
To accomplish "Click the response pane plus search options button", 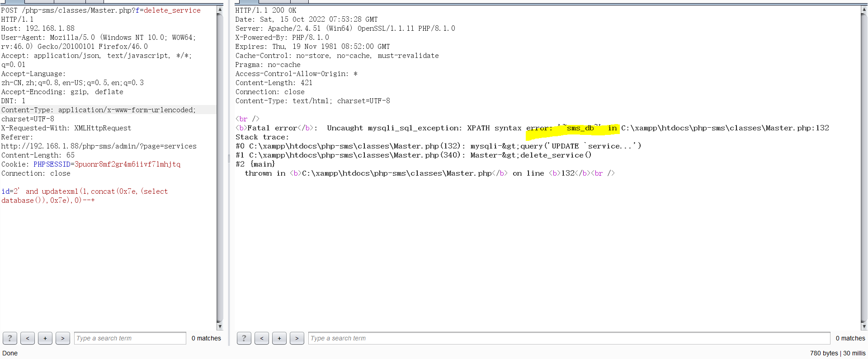I will coord(279,338).
